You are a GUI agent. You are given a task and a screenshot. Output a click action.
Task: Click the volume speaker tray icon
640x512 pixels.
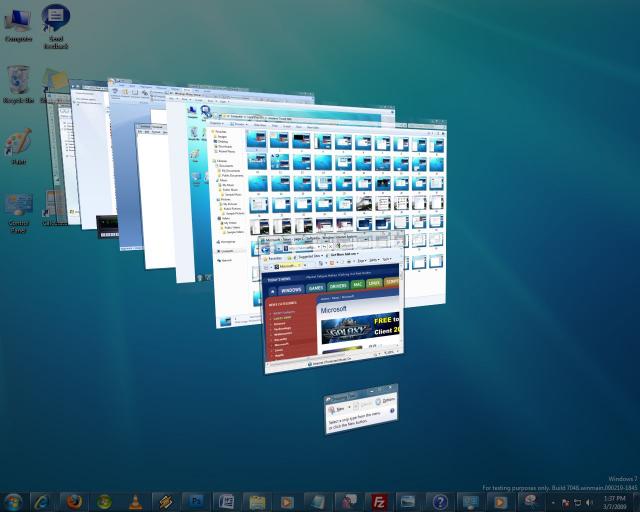click(x=590, y=501)
